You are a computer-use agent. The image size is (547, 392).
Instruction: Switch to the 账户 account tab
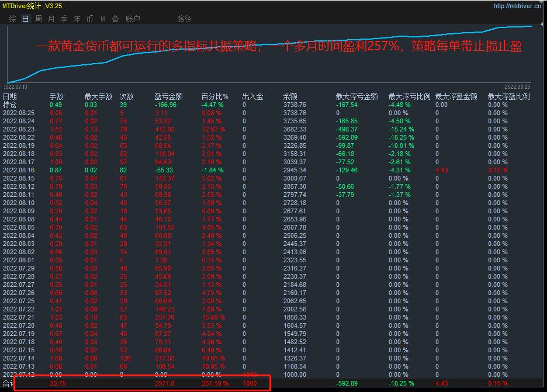point(133,19)
